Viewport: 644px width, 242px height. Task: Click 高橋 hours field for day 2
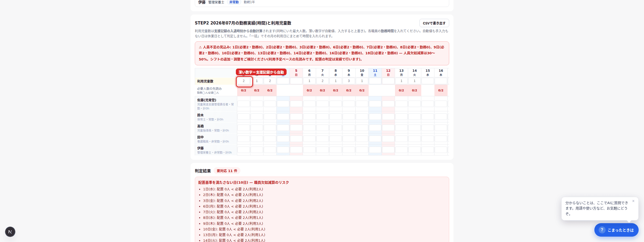[x=257, y=128]
